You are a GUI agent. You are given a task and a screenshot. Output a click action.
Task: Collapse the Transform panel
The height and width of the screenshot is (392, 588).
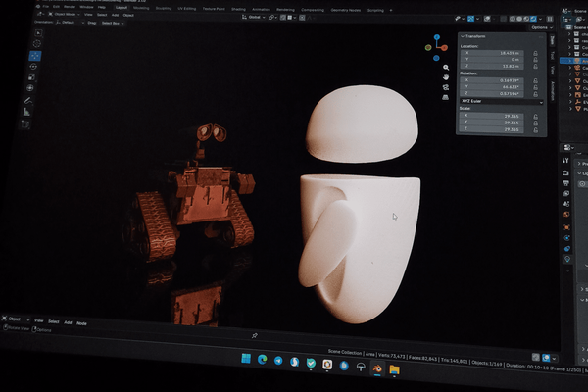click(463, 36)
